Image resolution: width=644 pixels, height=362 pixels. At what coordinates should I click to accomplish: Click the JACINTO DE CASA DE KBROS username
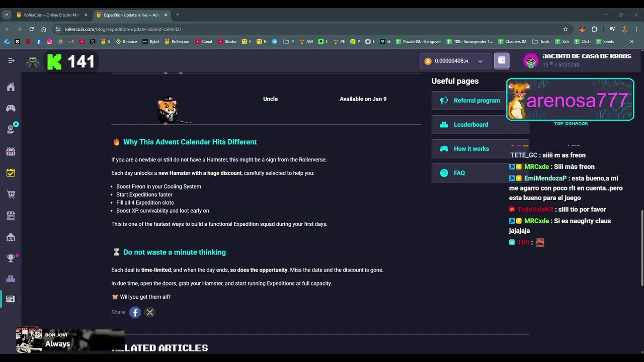click(587, 56)
